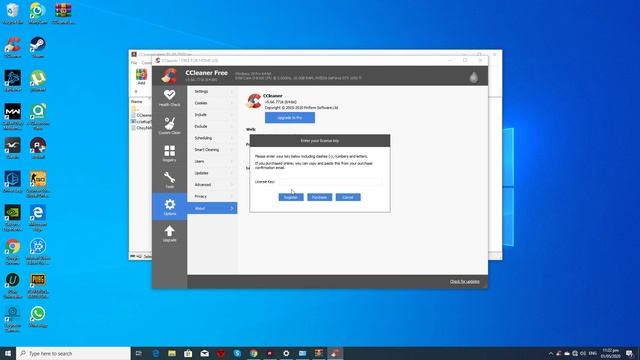The height and width of the screenshot is (360, 640).
Task: Open Advanced options page
Action: pyautogui.click(x=212, y=185)
